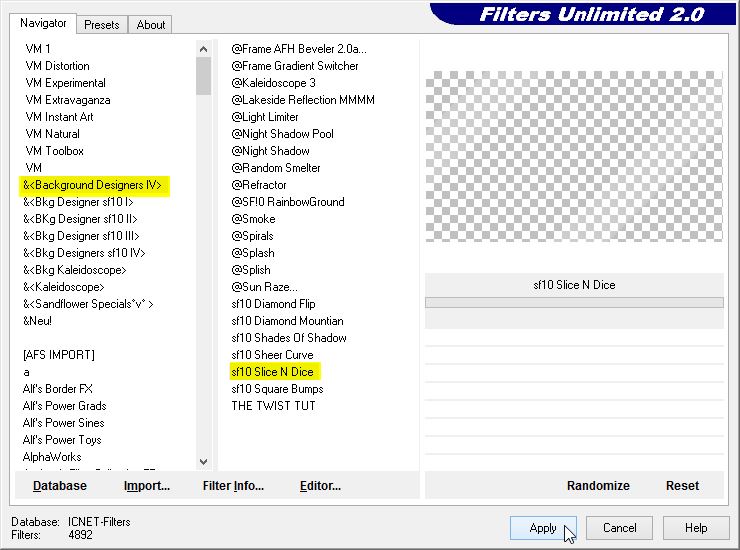The image size is (740, 550).
Task: Select the plain VM category
Action: point(34,168)
